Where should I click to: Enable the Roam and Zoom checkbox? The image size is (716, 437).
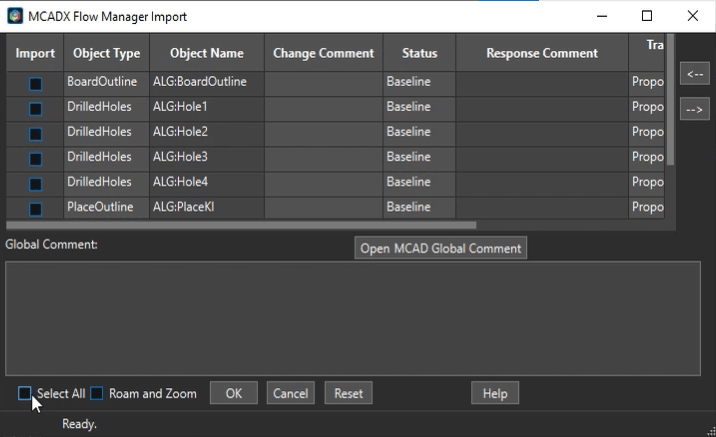[x=96, y=393]
